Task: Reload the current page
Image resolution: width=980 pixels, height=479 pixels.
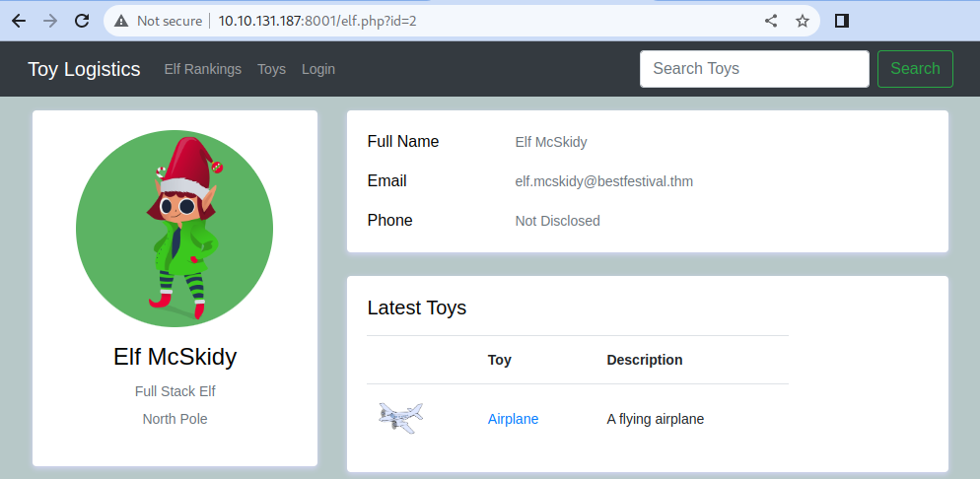Action: click(83, 21)
